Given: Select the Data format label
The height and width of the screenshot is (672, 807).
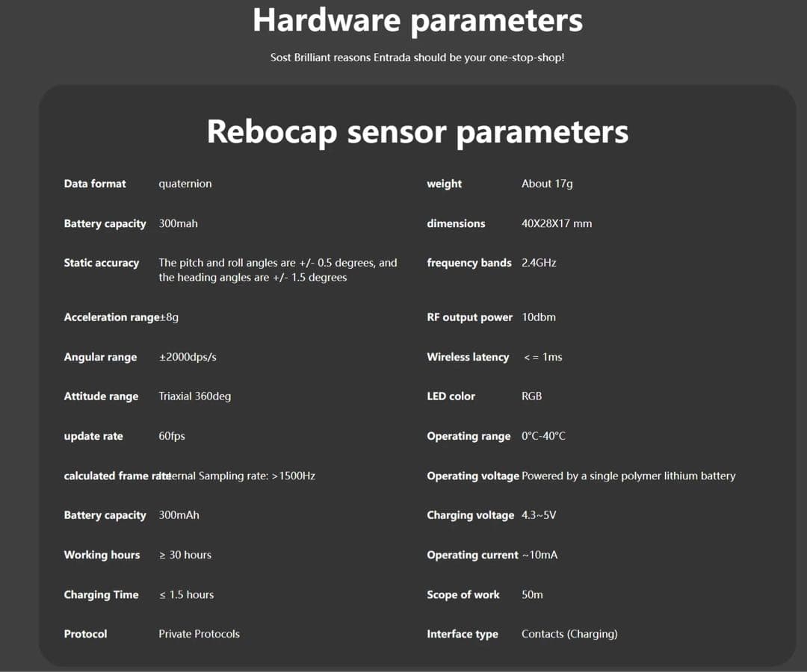Looking at the screenshot, I should point(95,184).
